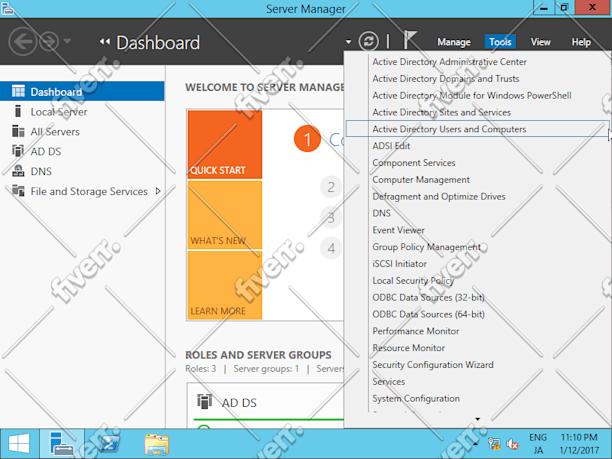612x459 pixels.
Task: Open File Explorer from taskbar
Action: tap(157, 444)
